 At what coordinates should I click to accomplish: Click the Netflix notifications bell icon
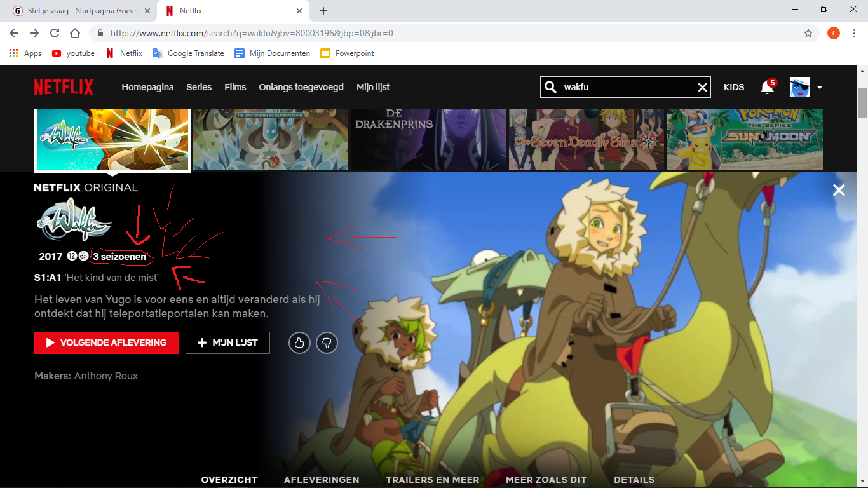tap(767, 88)
